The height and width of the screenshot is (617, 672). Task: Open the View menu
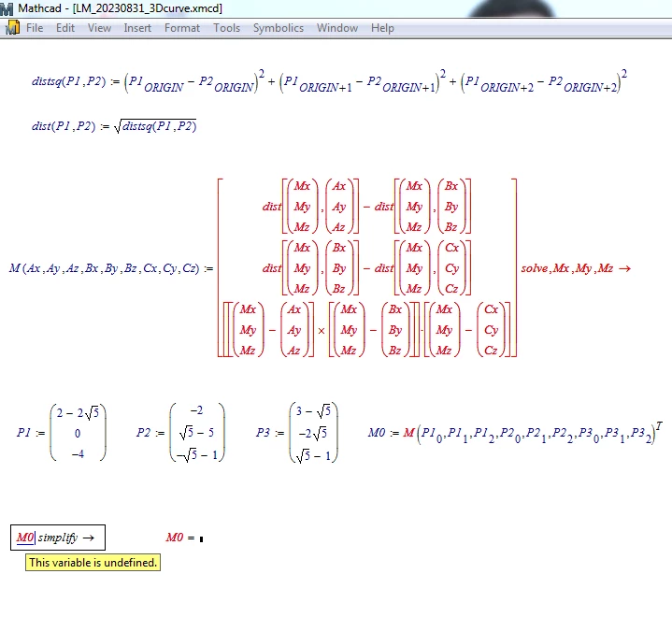[x=99, y=28]
